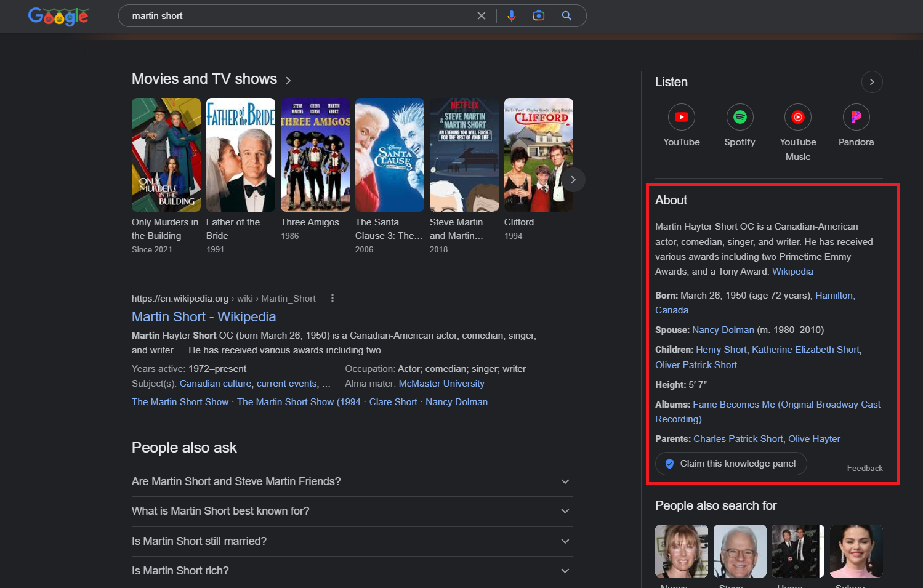923x588 pixels.
Task: Open Clare Short sitelink
Action: coord(393,402)
